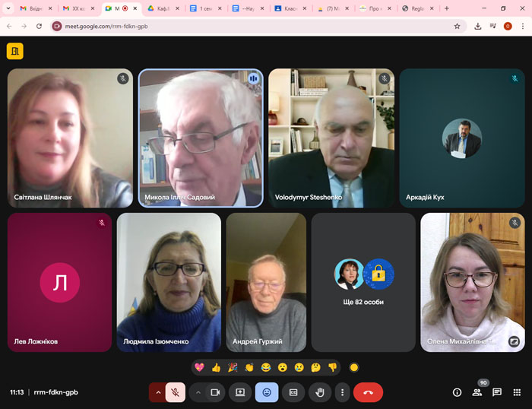Open the three-dot more options menu
This screenshot has height=409, width=532.
point(343,392)
